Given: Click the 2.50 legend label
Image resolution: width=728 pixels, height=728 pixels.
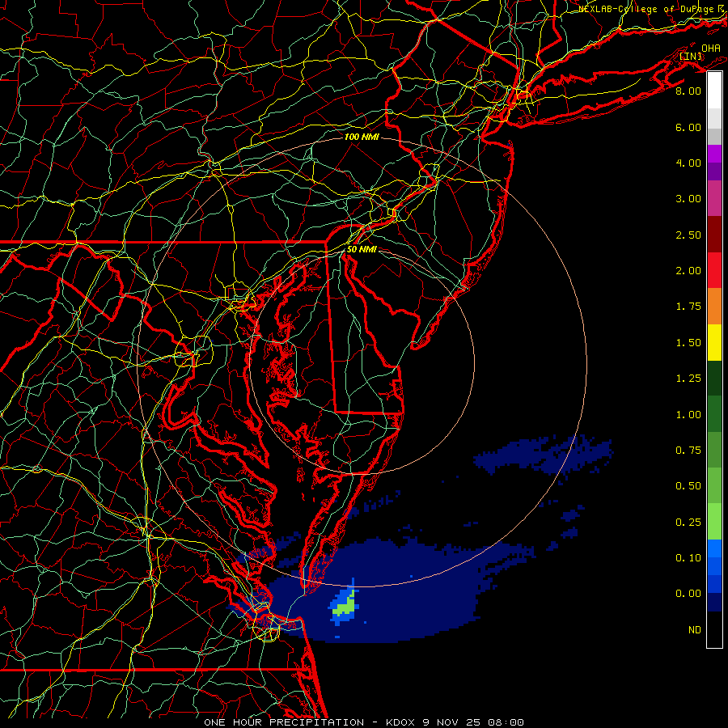Looking at the screenshot, I should [688, 235].
